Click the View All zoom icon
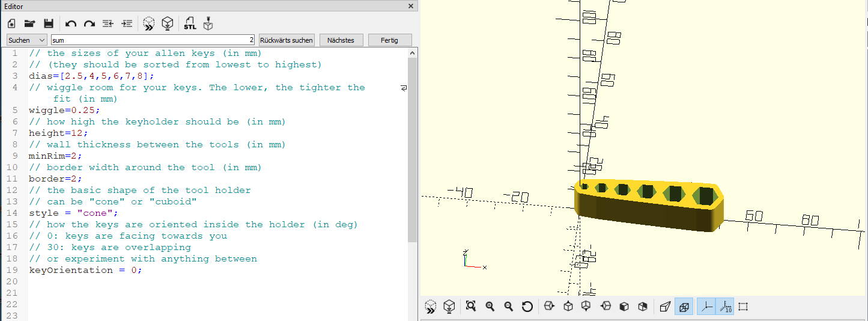Viewport: 868px width, 321px height. tap(471, 307)
